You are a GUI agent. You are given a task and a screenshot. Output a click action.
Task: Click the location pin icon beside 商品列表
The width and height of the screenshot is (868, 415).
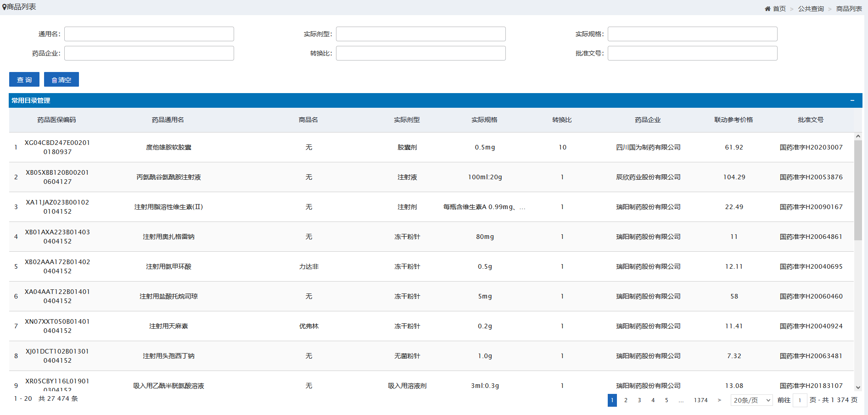[5, 7]
